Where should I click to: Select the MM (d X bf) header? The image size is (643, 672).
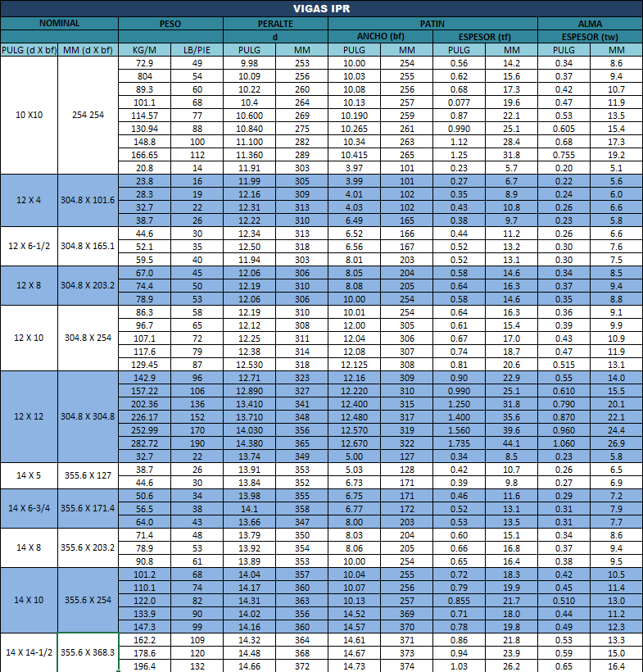(x=88, y=50)
